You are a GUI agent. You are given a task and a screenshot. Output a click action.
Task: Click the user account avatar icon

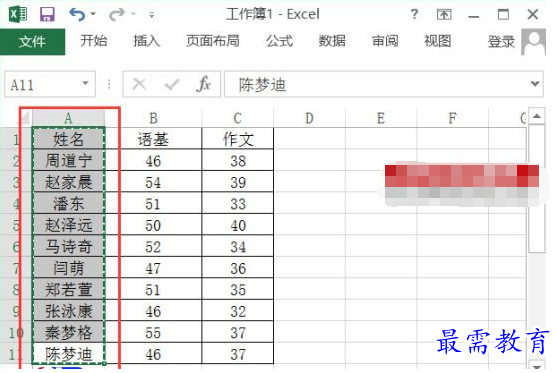point(533,42)
